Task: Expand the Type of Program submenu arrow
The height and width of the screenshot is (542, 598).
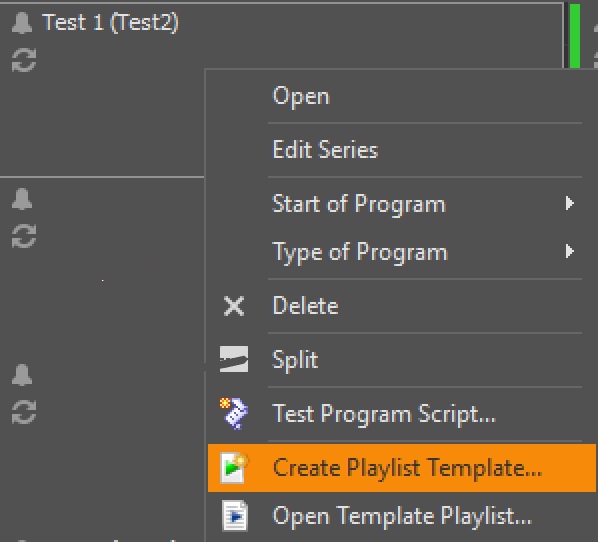Action: click(x=569, y=251)
